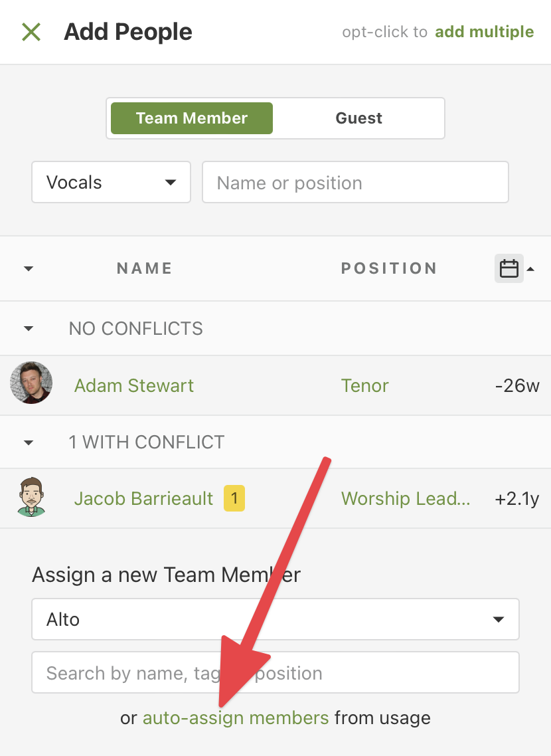The width and height of the screenshot is (551, 756).
Task: Open the Alto position dropdown
Action: pos(275,619)
